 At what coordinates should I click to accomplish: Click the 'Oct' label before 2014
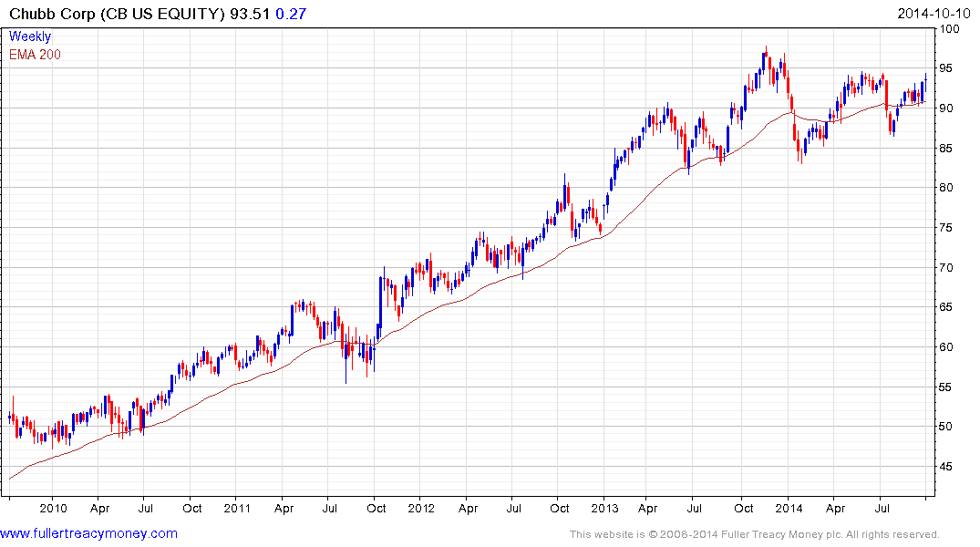tap(743, 508)
